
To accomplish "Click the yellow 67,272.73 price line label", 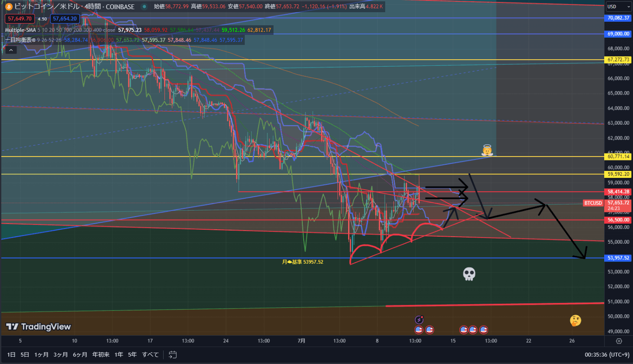I will click(x=618, y=60).
